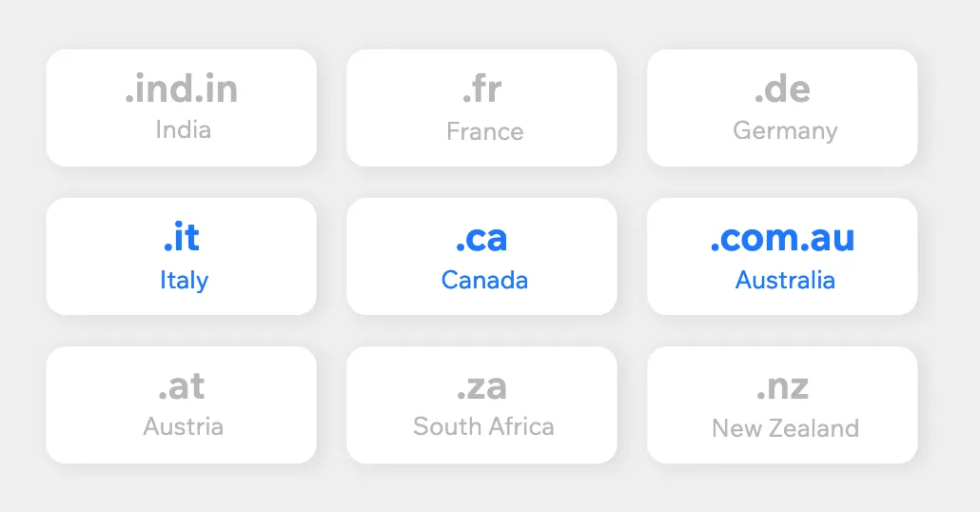
Task: Click the blue .com.au extension text
Action: pyautogui.click(x=782, y=238)
